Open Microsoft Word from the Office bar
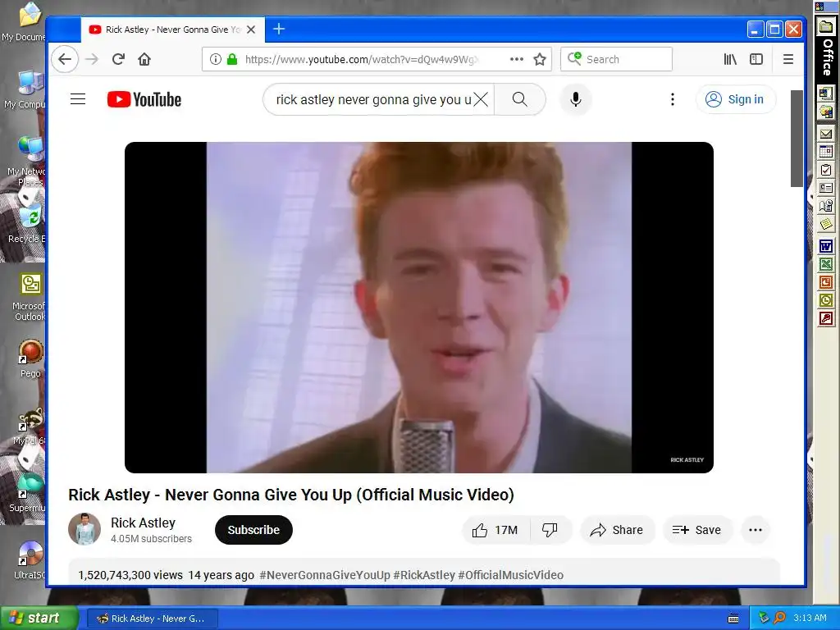Screen dimensions: 840x630 826,246
